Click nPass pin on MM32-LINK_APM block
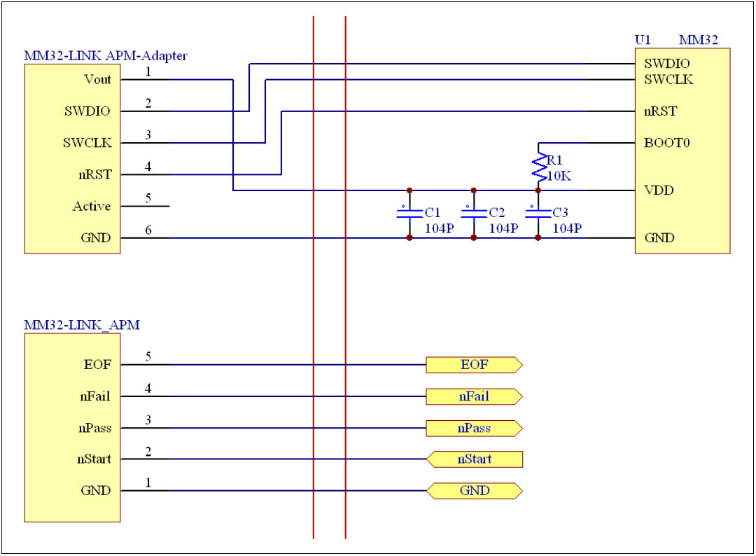The width and height of the screenshot is (756, 556). (95, 429)
